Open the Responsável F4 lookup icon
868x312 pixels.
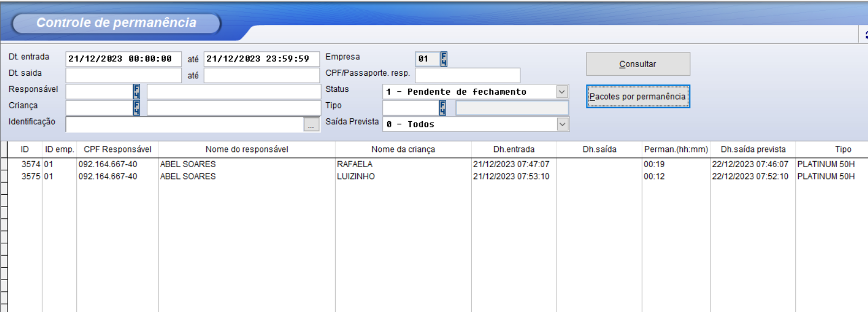click(136, 91)
